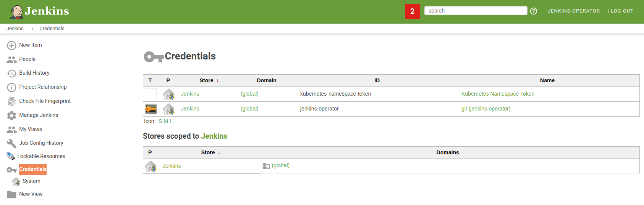Viewport: 644px width, 205px height.
Task: Click the New Item plus icon
Action: (x=11, y=45)
